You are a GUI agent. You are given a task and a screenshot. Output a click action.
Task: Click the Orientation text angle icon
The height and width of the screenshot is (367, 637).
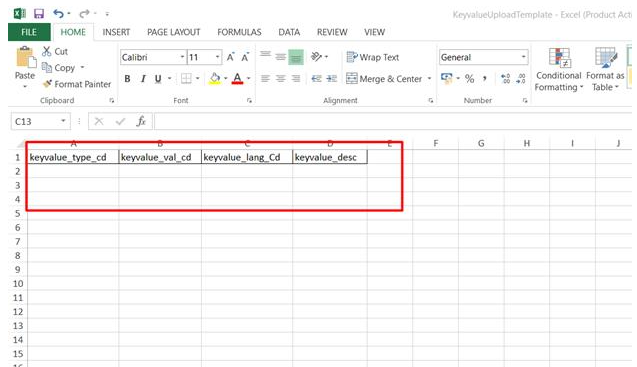[x=316, y=56]
